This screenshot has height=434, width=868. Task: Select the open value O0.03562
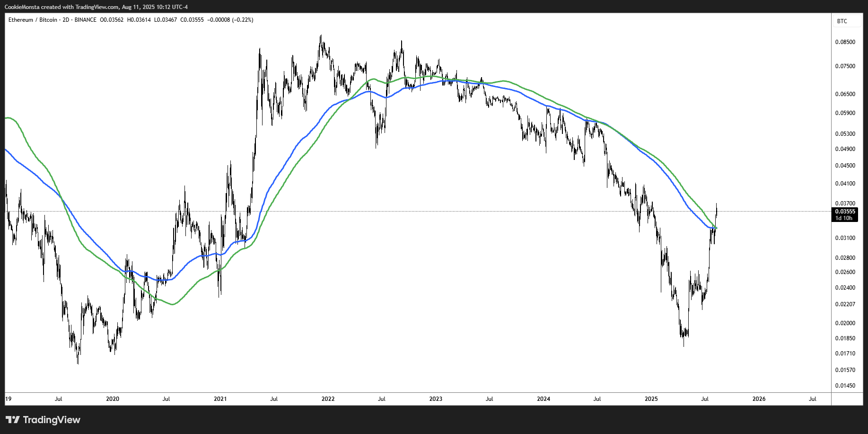pos(112,20)
